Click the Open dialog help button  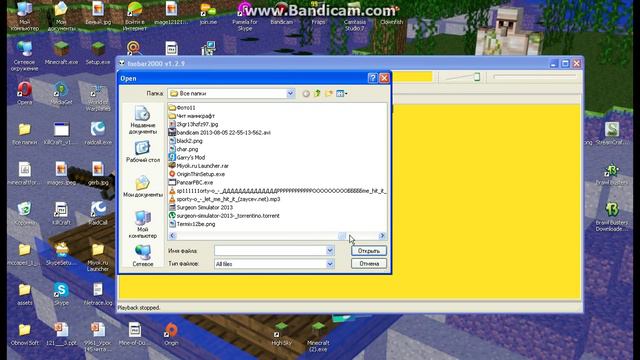372,78
